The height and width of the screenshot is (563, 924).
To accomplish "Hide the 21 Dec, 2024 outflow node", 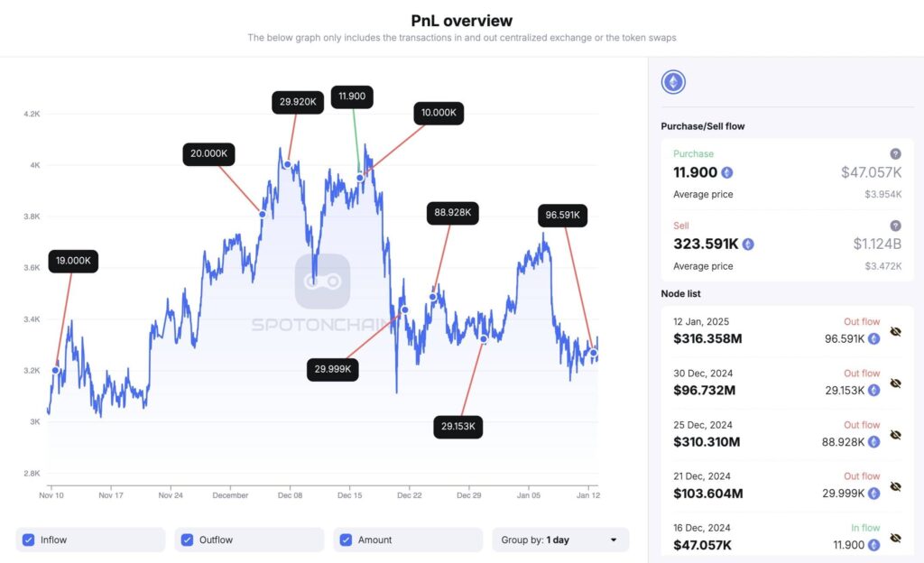I will click(x=895, y=486).
